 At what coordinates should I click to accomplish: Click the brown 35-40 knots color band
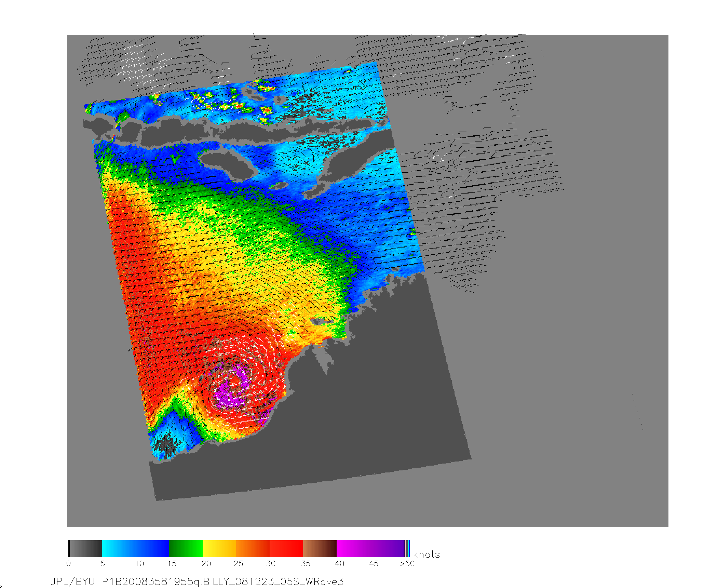tap(320, 549)
